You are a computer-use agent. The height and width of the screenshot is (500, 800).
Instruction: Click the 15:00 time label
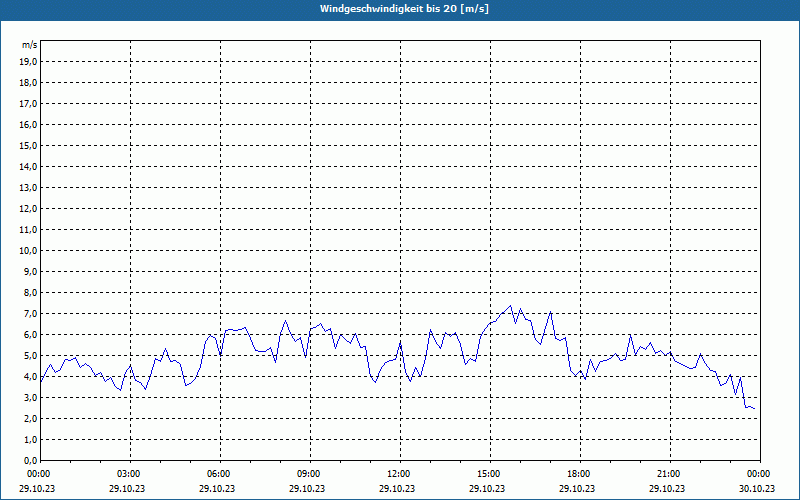tap(490, 474)
